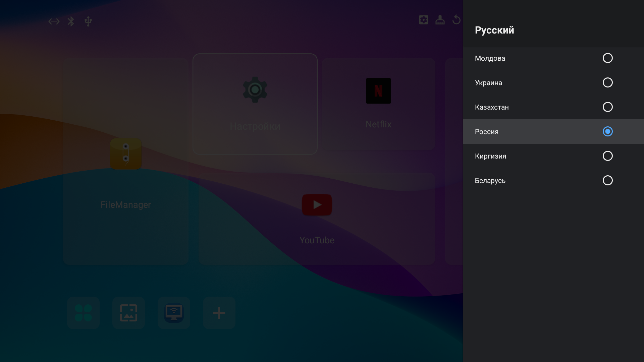Viewport: 644px width, 362px height.
Task: Click the refresh rotate icon
Action: [456, 20]
